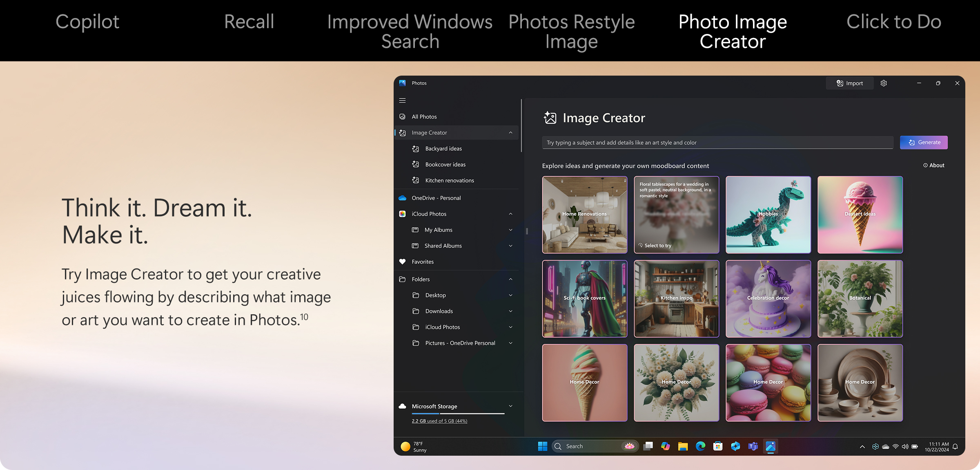The image size is (980, 470).
Task: Expand the Desktop folder
Action: coord(510,295)
